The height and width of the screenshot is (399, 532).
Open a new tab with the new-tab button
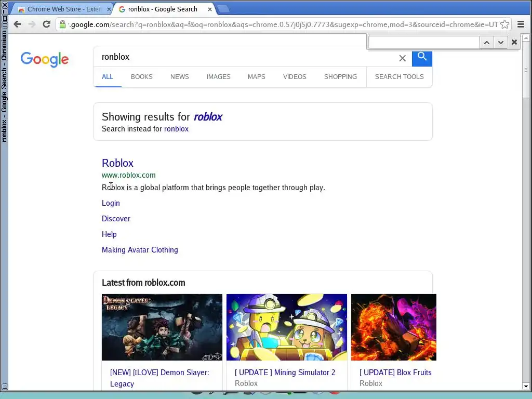223,9
